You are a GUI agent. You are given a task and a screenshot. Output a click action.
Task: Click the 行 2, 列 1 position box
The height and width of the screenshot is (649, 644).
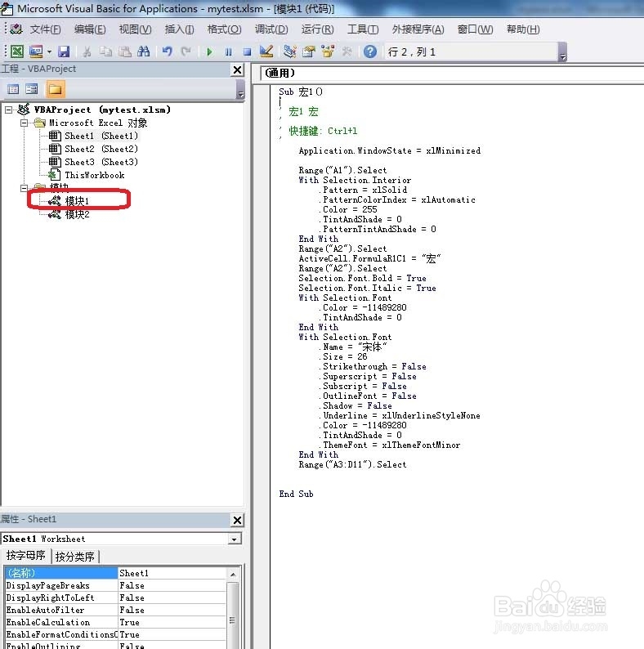471,51
